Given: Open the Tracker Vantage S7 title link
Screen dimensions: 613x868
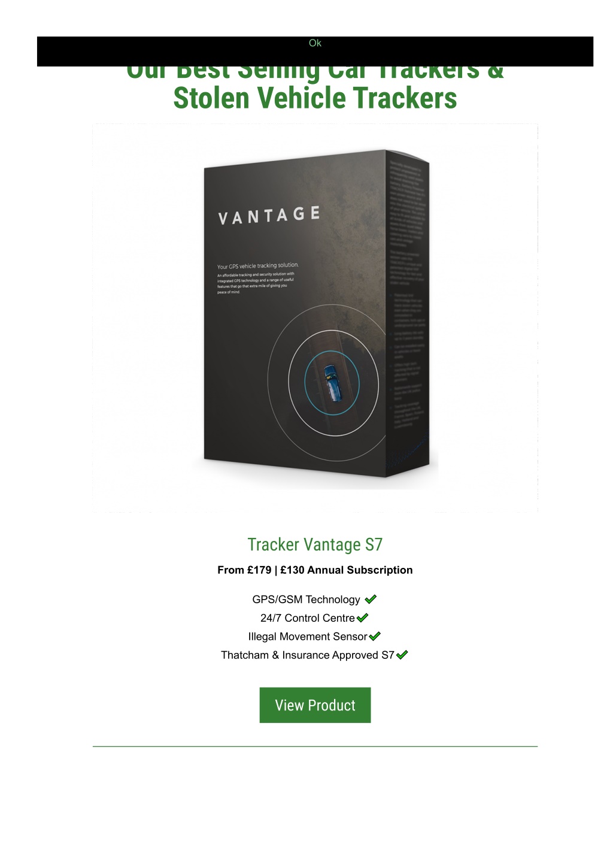Looking at the screenshot, I should click(315, 545).
